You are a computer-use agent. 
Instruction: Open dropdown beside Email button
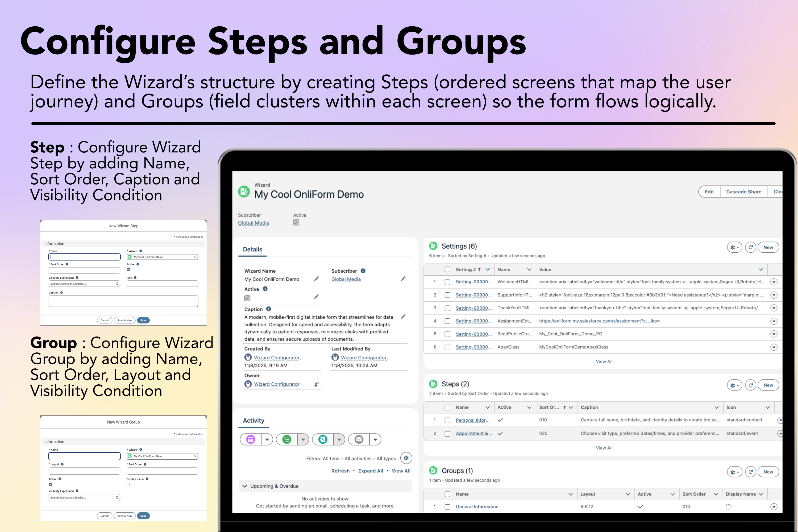[375, 439]
